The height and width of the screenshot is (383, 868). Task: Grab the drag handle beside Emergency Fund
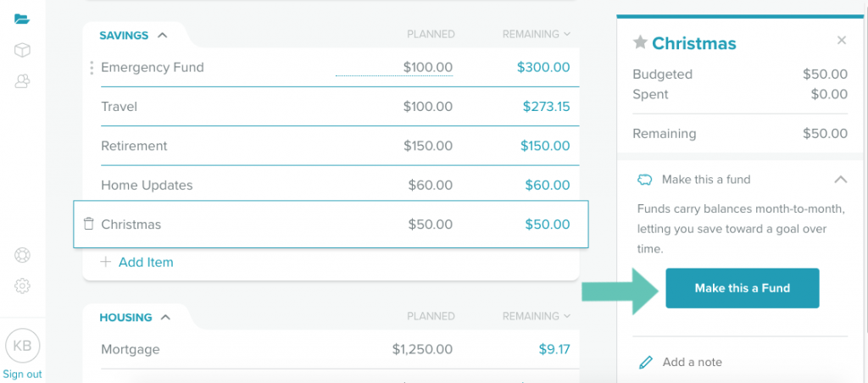(92, 68)
